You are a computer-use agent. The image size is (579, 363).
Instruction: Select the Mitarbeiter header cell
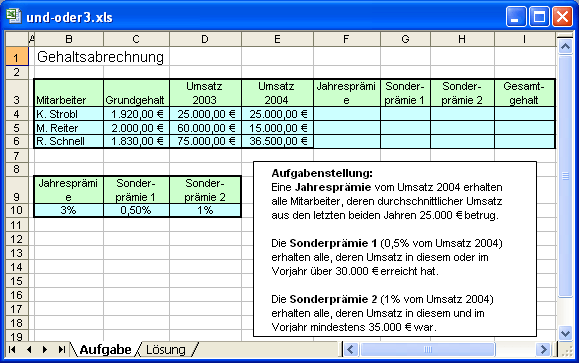tap(69, 93)
